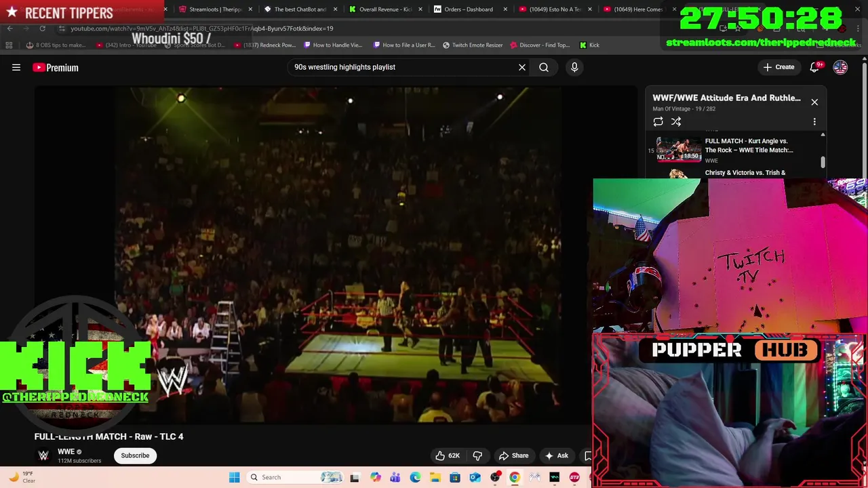Subscribe to the WWE channel

click(x=135, y=455)
